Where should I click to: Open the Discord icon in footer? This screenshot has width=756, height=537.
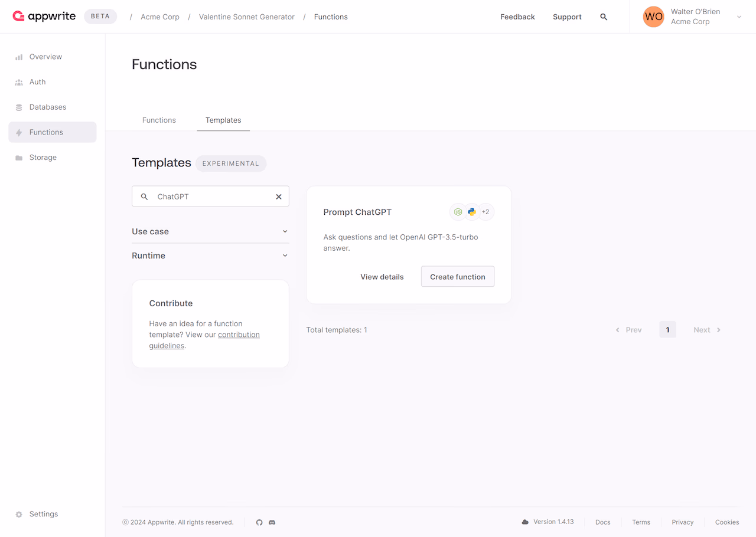[272, 522]
